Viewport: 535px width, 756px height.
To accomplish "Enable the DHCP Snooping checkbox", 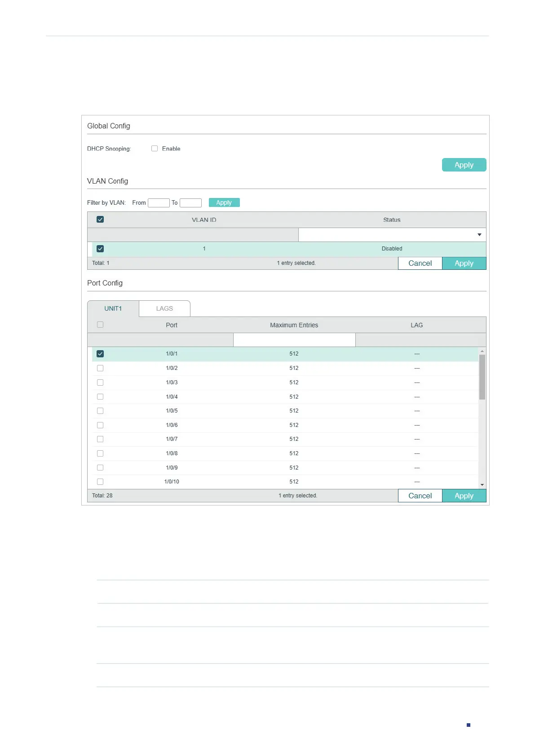I will click(x=155, y=149).
